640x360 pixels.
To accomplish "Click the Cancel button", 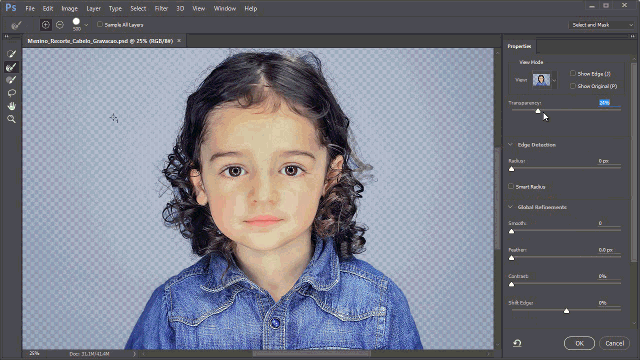I will pyautogui.click(x=614, y=343).
